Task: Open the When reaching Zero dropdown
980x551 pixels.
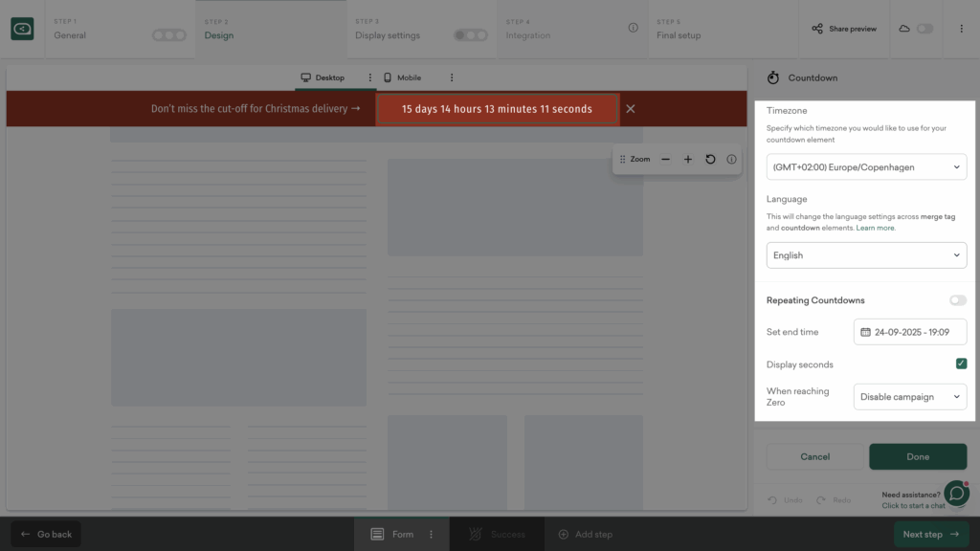Action: [x=909, y=397]
